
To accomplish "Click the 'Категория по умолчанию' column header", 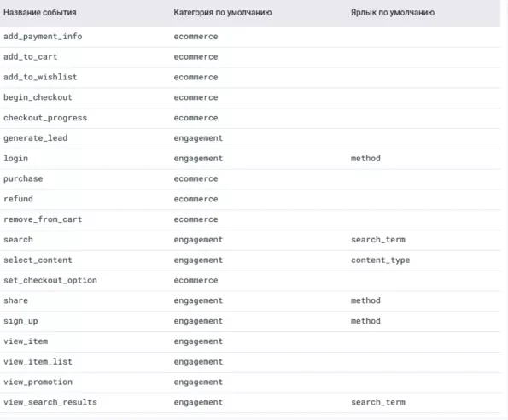I will point(223,12).
